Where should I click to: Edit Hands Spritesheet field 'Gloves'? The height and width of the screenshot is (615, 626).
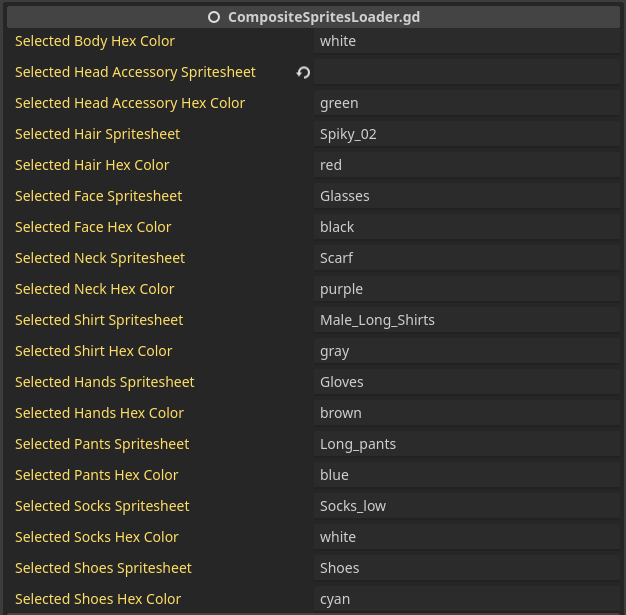[x=467, y=382]
